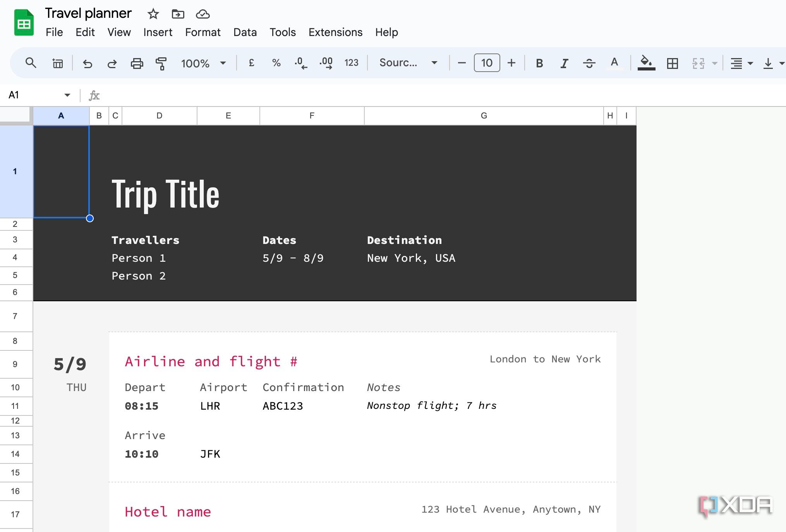Format as percent
This screenshot has width=786, height=532.
tap(276, 63)
